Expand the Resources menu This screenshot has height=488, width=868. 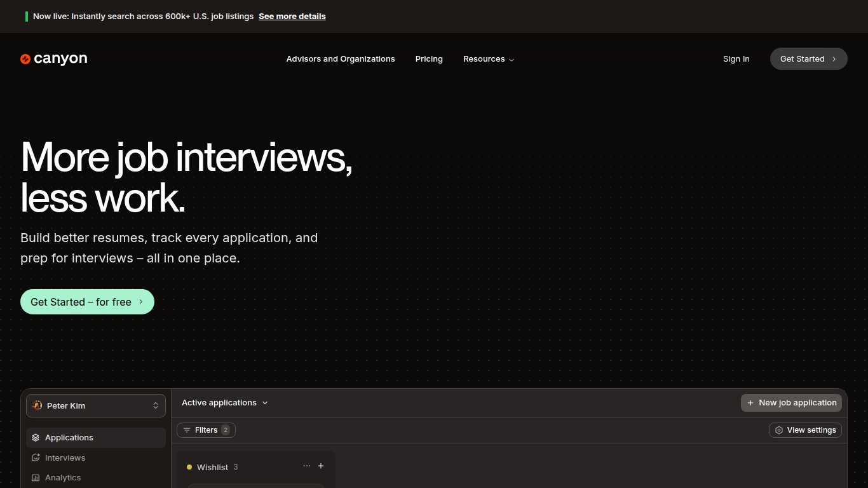(x=489, y=59)
